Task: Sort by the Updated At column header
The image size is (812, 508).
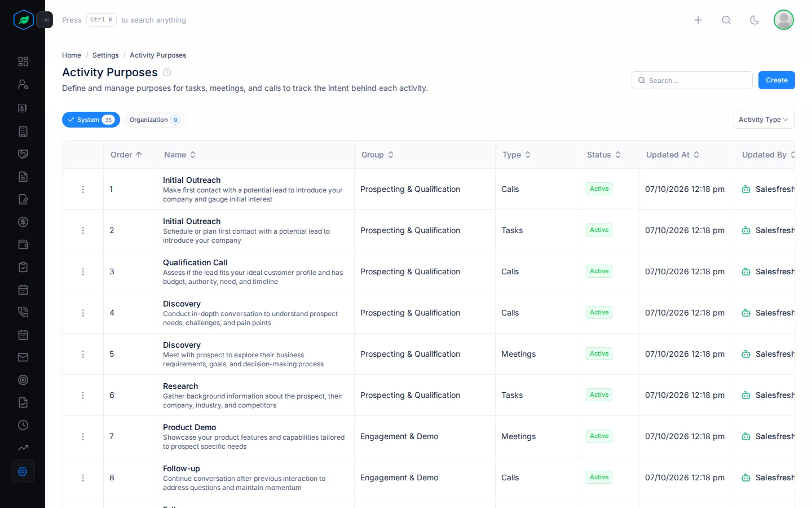Action: pyautogui.click(x=673, y=155)
